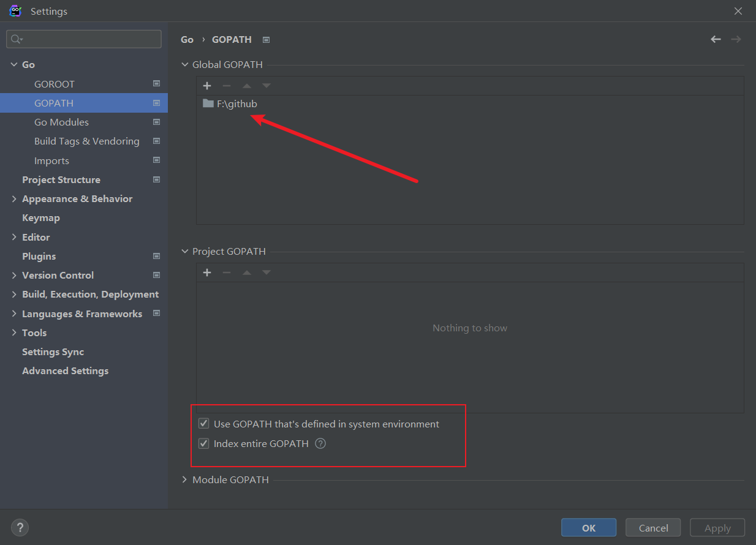Expand Appearance & Behavior settings group

point(14,199)
